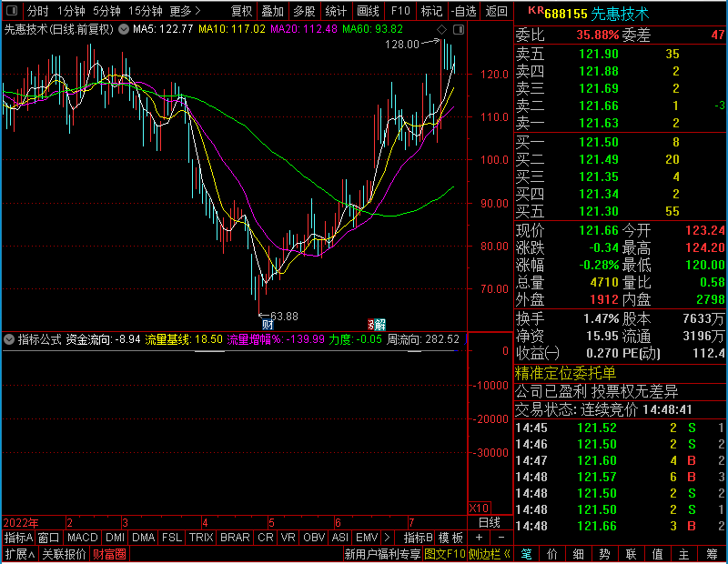728x564 pixels.
Task: Click the diamond marker icon above chart
Action: point(441,30)
